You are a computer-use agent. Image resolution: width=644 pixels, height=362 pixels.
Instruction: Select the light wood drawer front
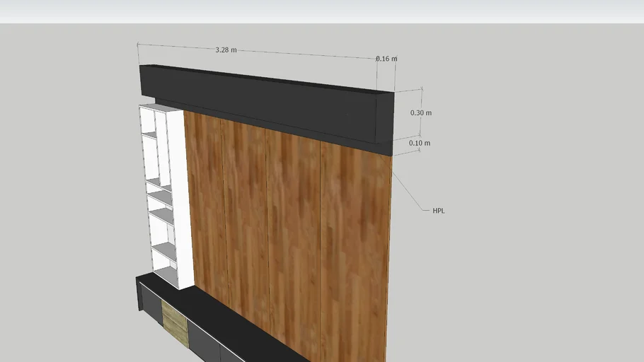(x=174, y=322)
